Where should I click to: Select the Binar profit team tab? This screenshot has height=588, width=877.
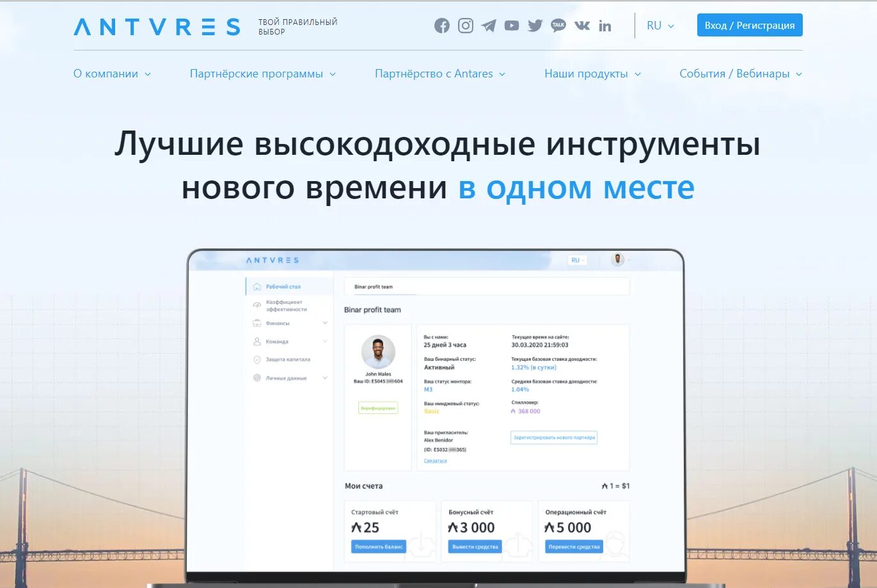click(x=374, y=287)
